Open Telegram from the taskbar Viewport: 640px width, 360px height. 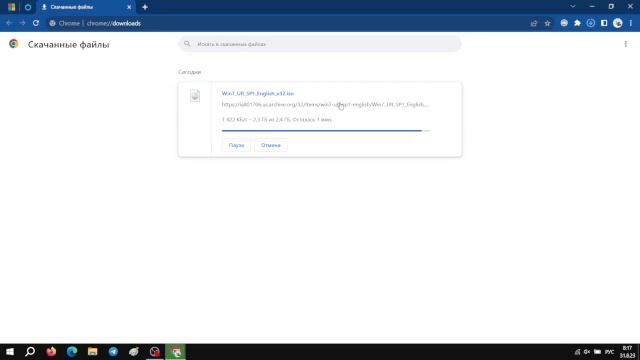coord(113,351)
